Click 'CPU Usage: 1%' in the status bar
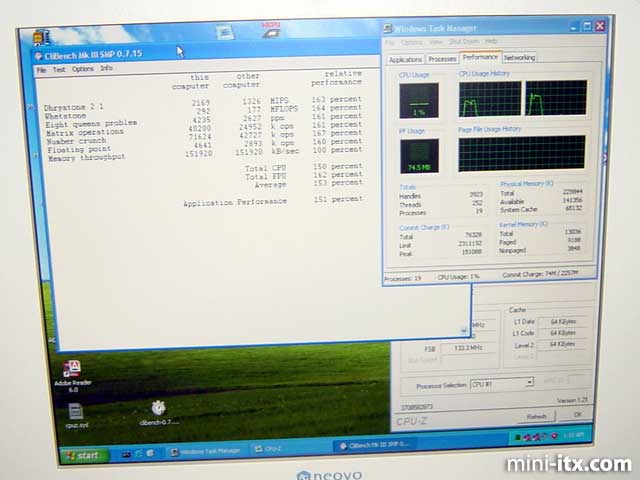The width and height of the screenshot is (640, 480). 458,277
